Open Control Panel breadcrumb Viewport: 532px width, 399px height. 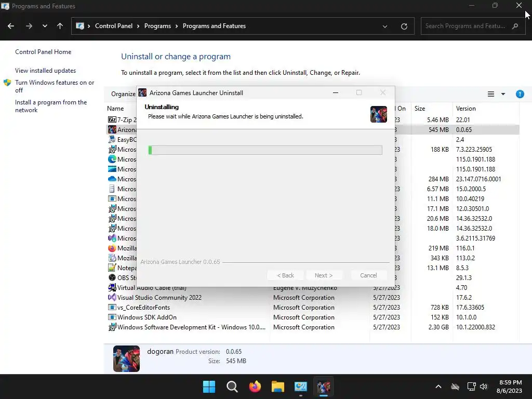pyautogui.click(x=114, y=26)
